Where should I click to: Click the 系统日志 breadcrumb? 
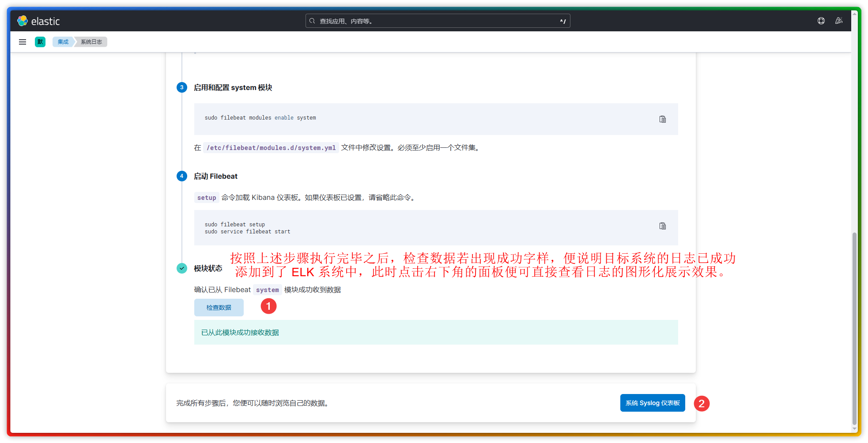coord(91,42)
